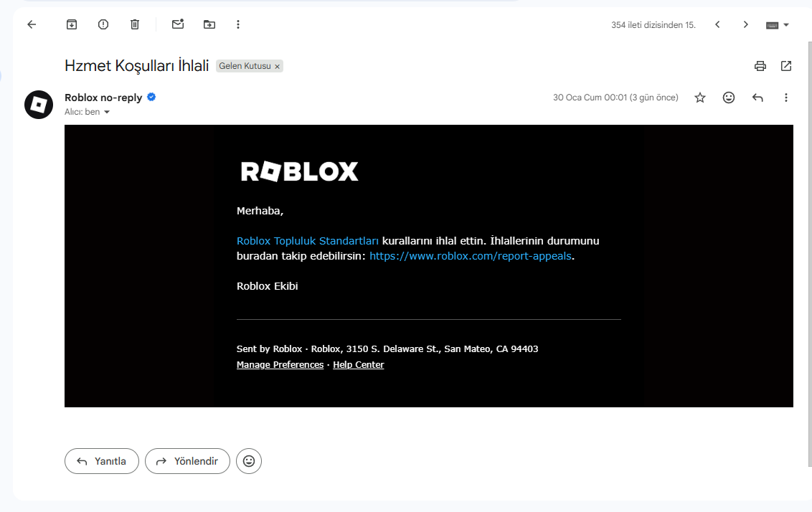The width and height of the screenshot is (812, 512).
Task: Open the message's more options menu
Action: point(786,98)
